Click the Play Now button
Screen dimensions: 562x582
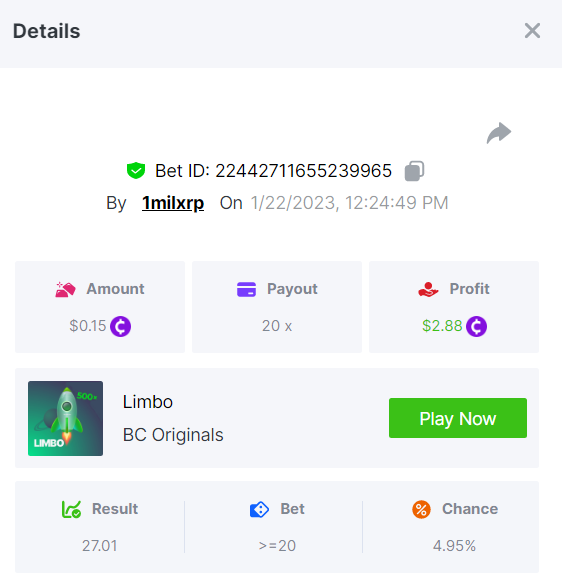[458, 418]
